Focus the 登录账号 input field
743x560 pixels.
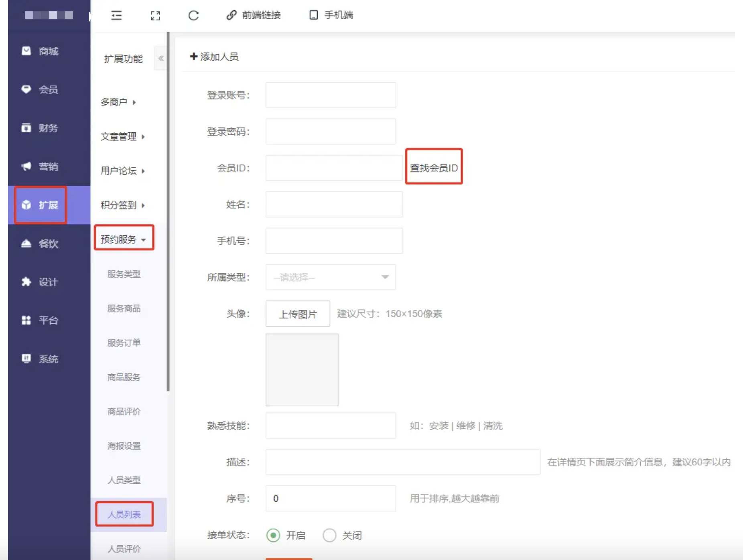(x=331, y=95)
